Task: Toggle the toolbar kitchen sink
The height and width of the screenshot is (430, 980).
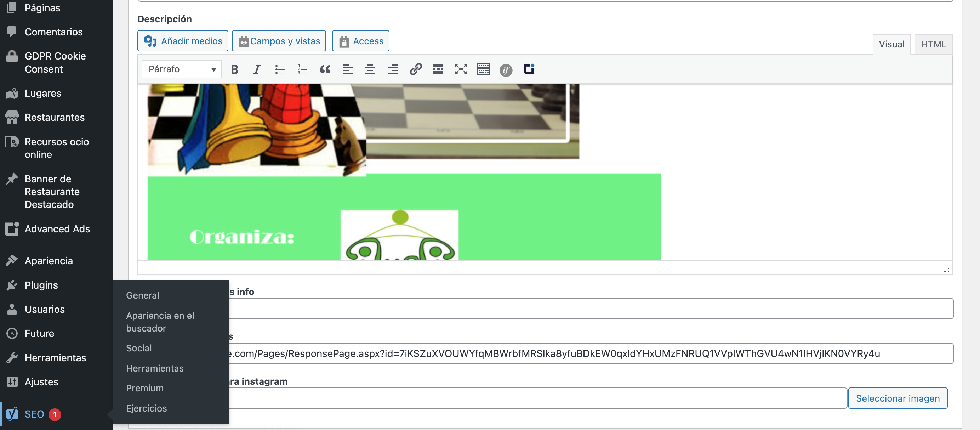Action: click(483, 69)
